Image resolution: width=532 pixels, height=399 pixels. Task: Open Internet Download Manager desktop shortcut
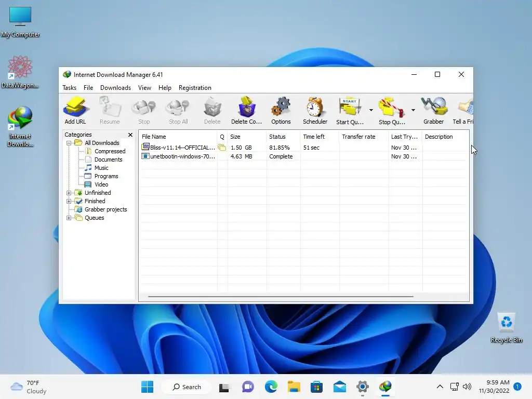click(20, 127)
